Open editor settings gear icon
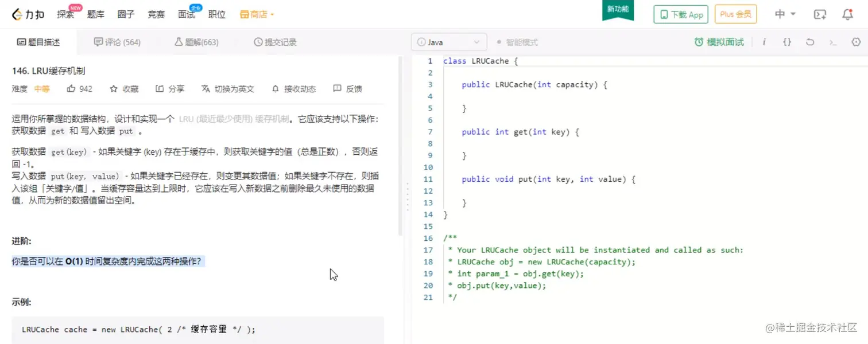The width and height of the screenshot is (868, 344). tap(856, 42)
